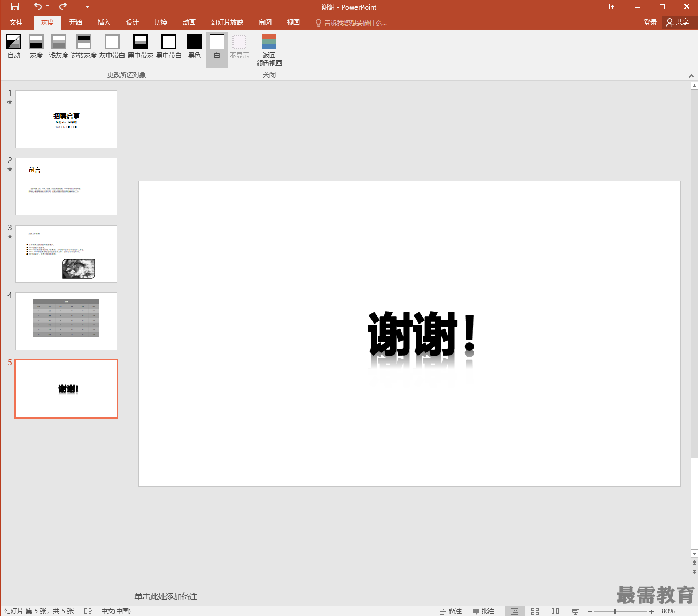Set selected object to 黑色 black
Image resolution: width=698 pixels, height=616 pixels.
point(195,47)
